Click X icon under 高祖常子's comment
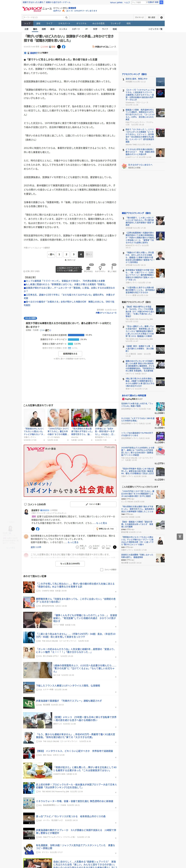This screenshot has width=186, height=868. click(x=33, y=529)
